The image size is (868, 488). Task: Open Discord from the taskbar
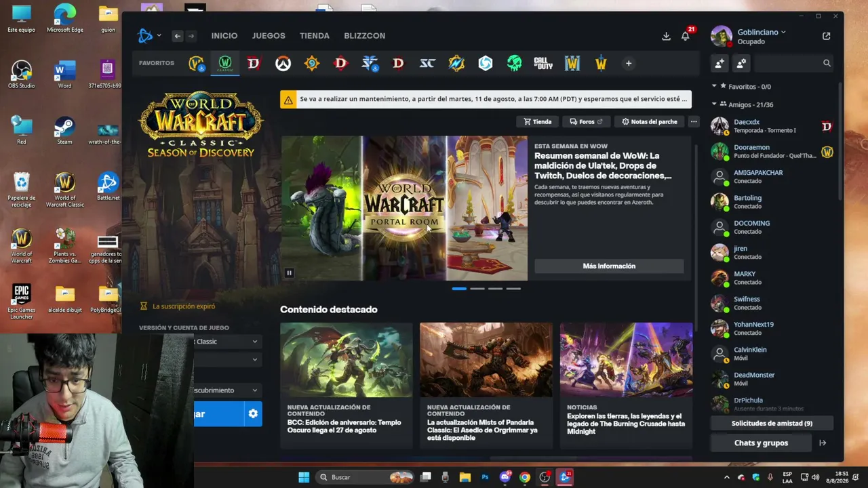tap(505, 477)
